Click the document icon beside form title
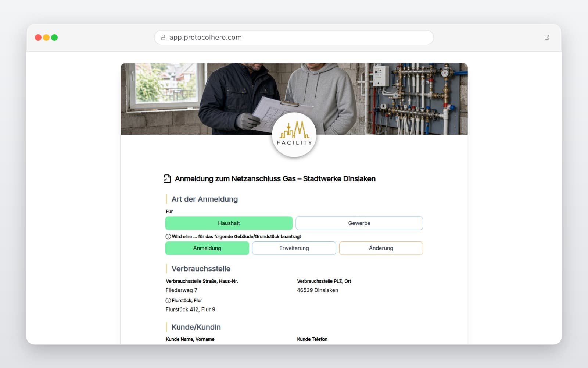This screenshot has width=588, height=368. [x=167, y=178]
